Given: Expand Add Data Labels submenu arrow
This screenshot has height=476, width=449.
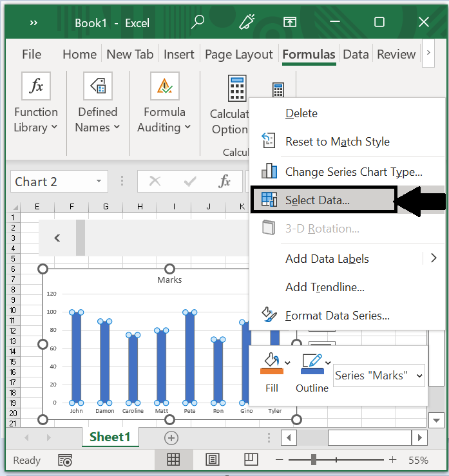Looking at the screenshot, I should 434,258.
